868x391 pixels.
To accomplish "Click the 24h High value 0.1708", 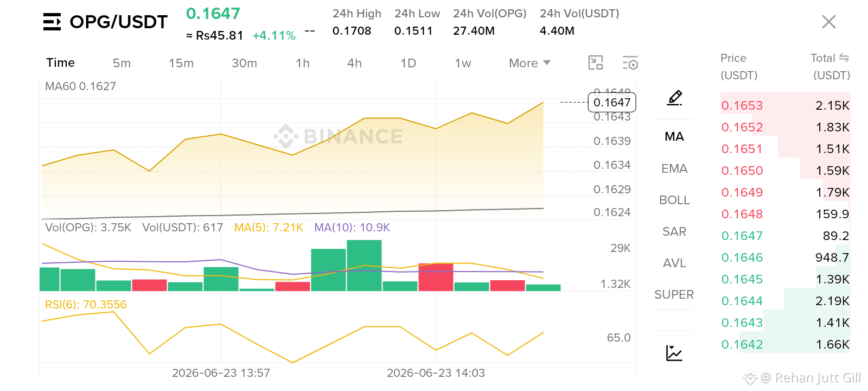I will (x=352, y=31).
